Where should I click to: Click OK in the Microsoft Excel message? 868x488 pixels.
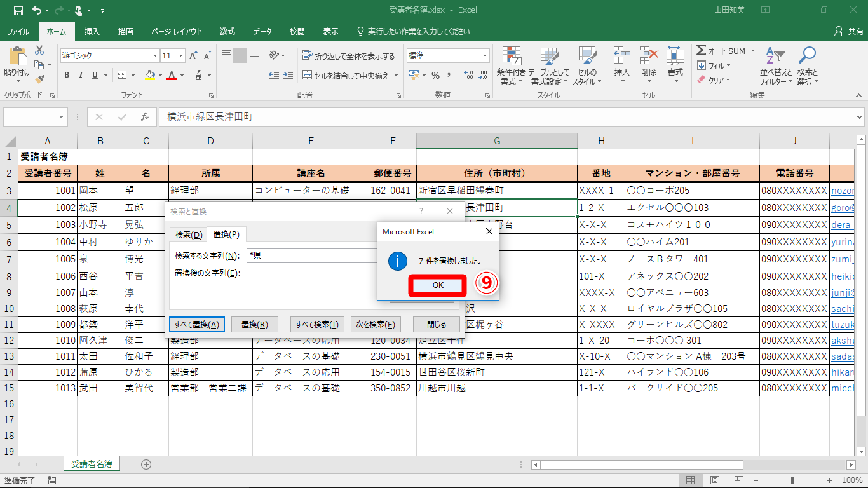(x=438, y=285)
